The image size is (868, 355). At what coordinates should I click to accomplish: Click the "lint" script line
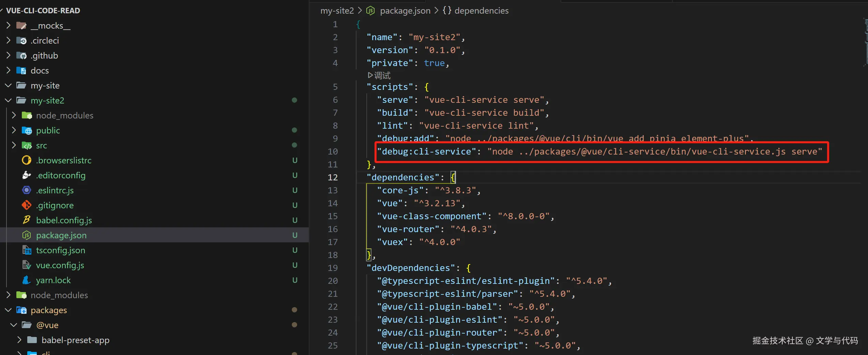click(x=458, y=126)
